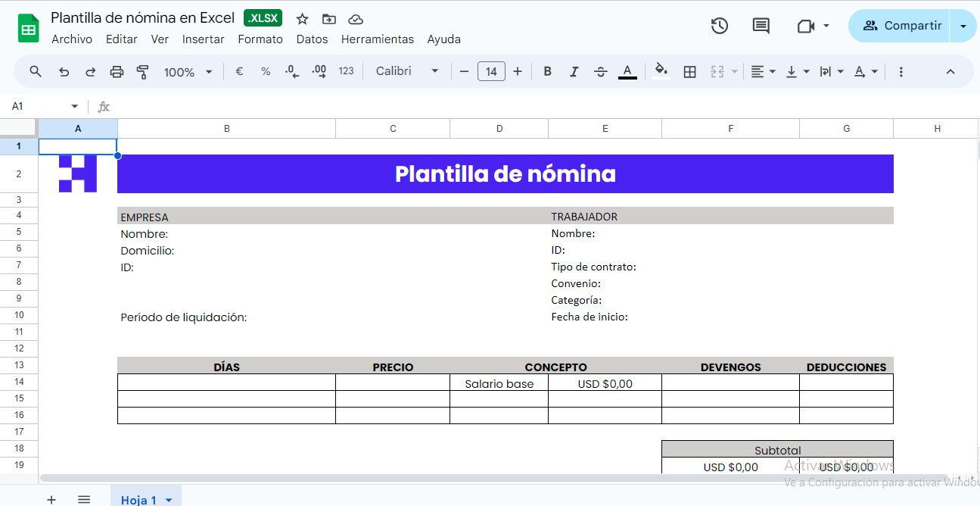This screenshot has height=506, width=980.
Task: Apply currency format with euro icon
Action: (239, 71)
